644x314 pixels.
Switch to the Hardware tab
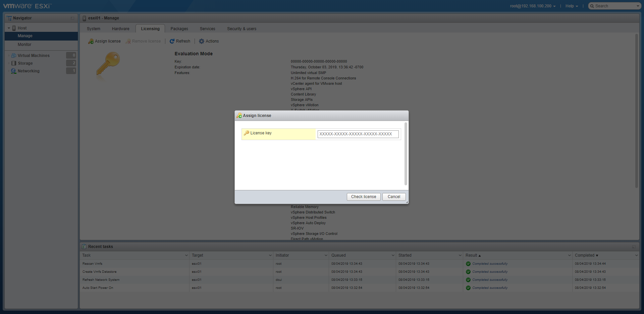click(x=120, y=29)
